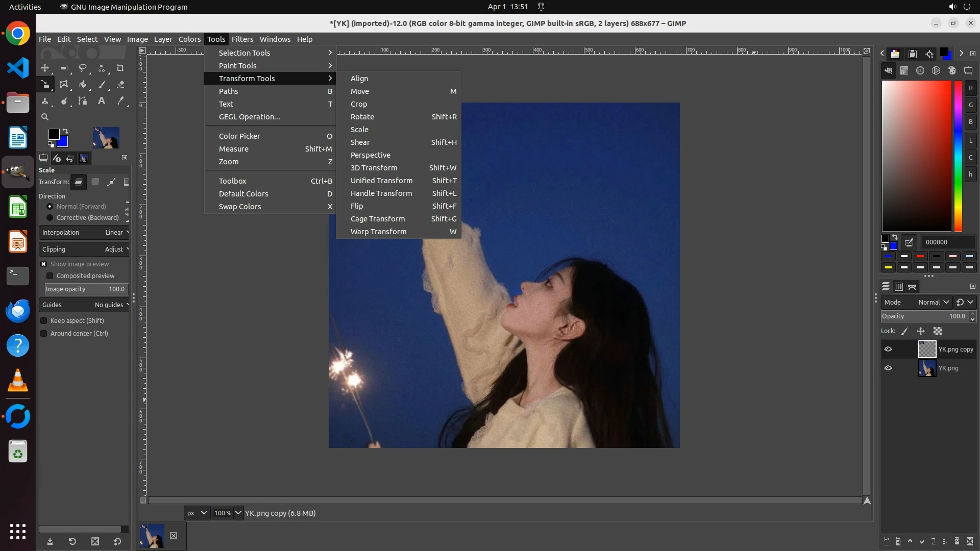Select the Text tool in toolbox
The height and width of the screenshot is (551, 980).
pos(102,101)
